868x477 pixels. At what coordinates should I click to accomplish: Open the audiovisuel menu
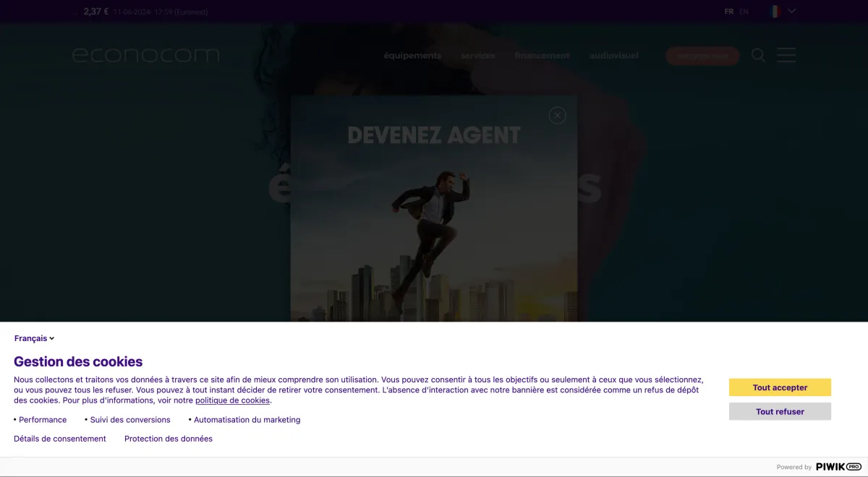click(x=613, y=56)
